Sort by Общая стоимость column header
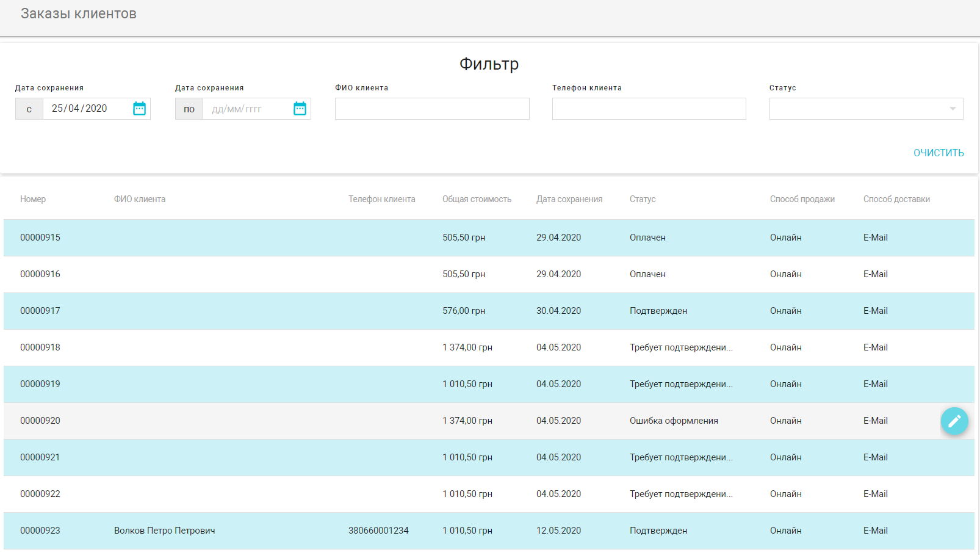Viewport: 980px width, 555px height. pyautogui.click(x=477, y=199)
